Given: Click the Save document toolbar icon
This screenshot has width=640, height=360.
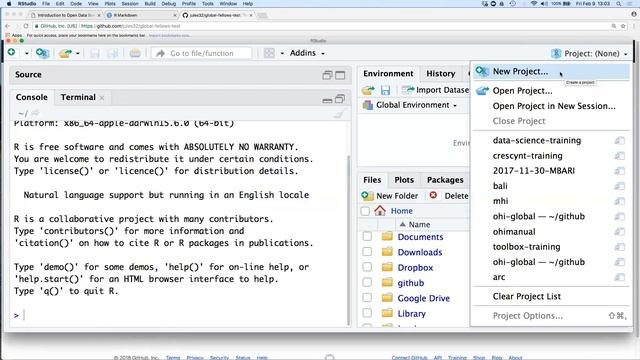Looking at the screenshot, I should 95,53.
